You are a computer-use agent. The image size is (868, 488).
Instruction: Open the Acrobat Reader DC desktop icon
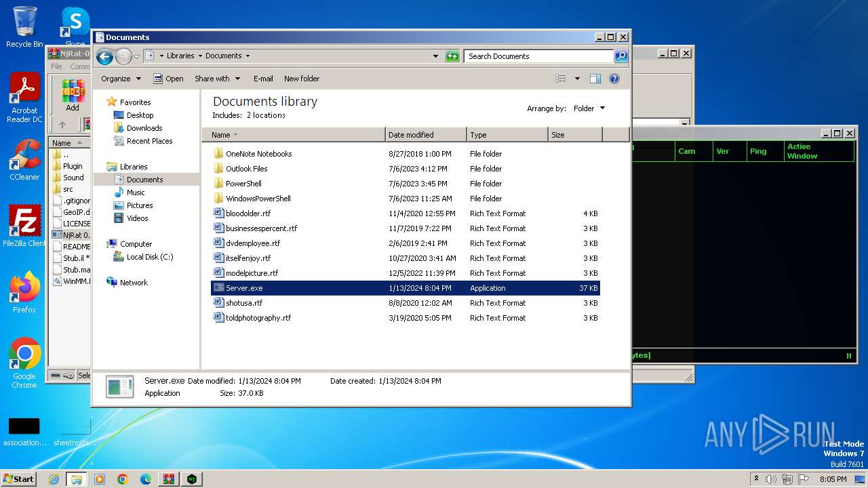[x=24, y=98]
